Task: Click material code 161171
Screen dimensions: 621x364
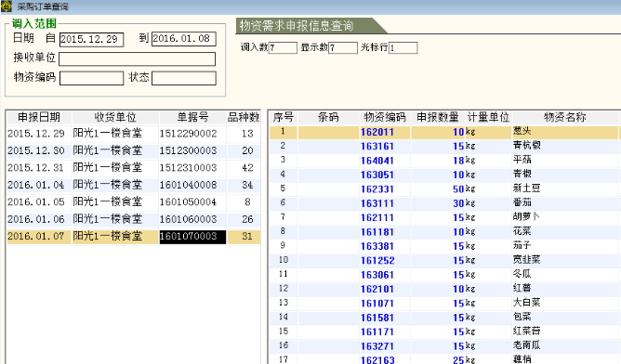Action: 377,331
